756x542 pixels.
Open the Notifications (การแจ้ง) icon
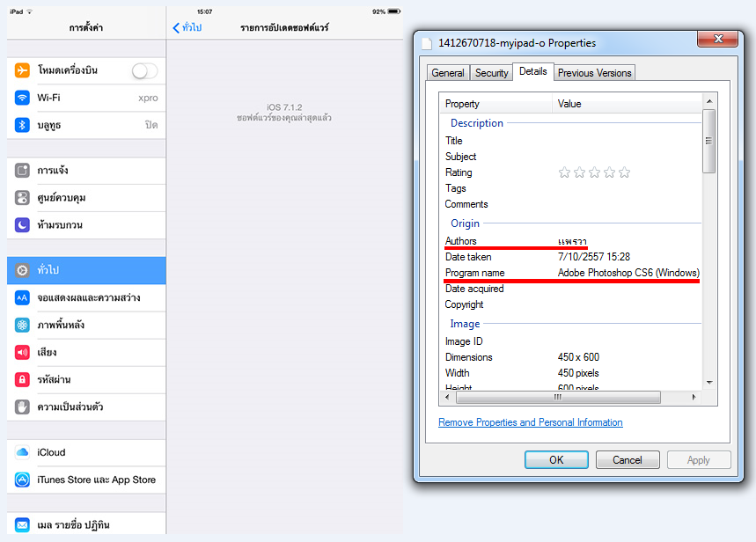(x=22, y=170)
